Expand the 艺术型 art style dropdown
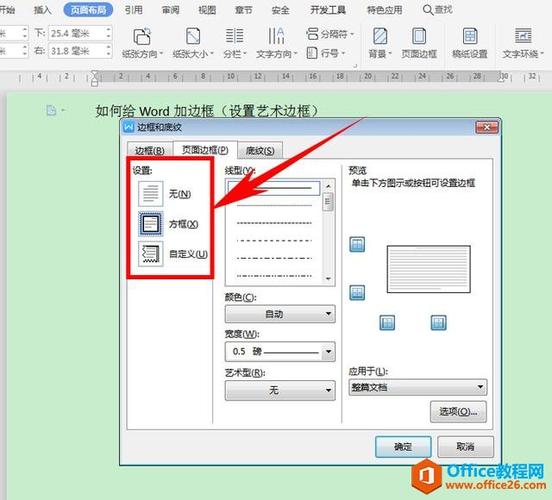 (280, 390)
